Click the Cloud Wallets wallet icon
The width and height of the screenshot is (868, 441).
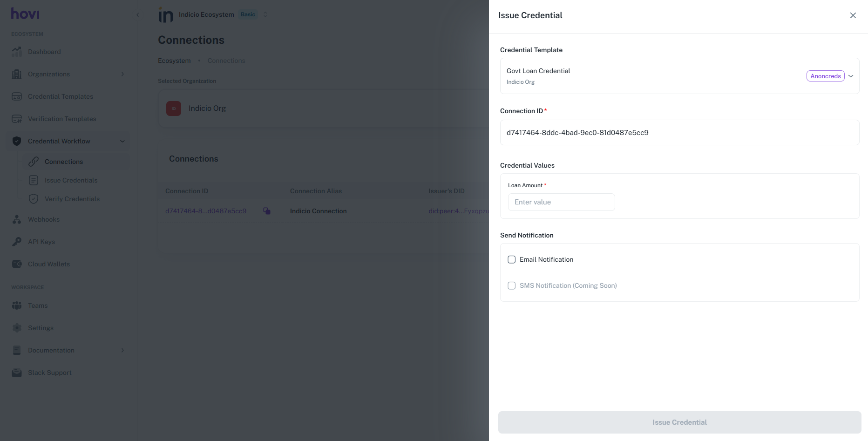click(x=17, y=264)
